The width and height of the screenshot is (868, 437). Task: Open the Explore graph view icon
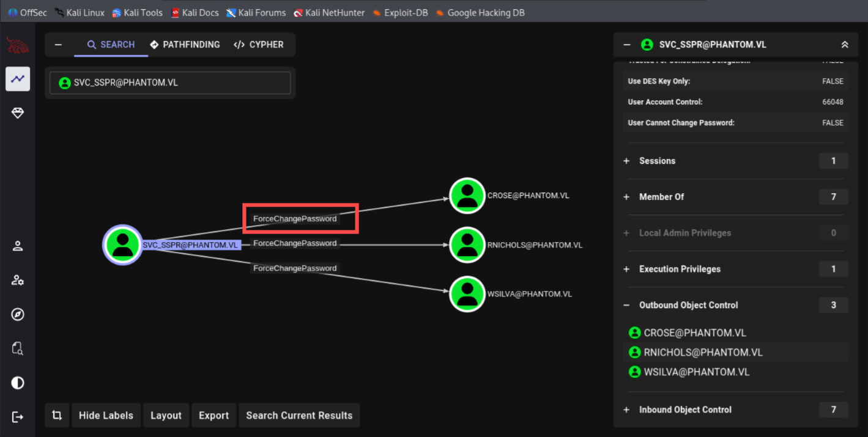click(x=18, y=79)
